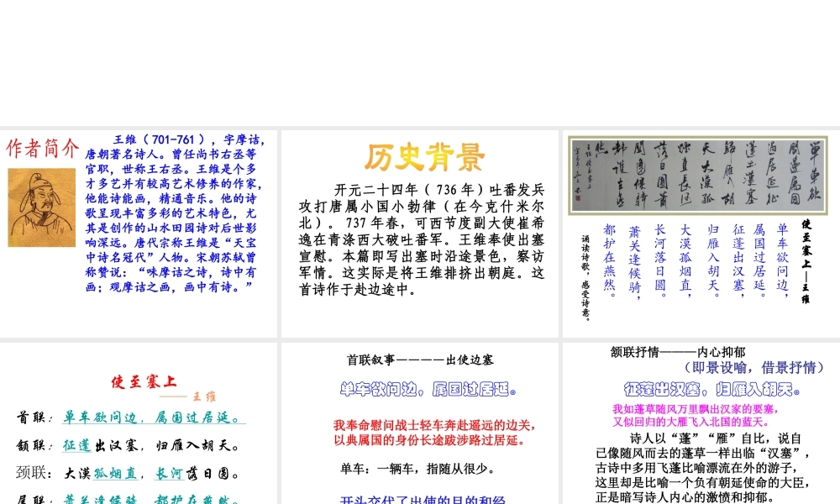Select the vertical poem line 大漠孤烟直
The width and height of the screenshot is (840, 504).
coord(685,260)
